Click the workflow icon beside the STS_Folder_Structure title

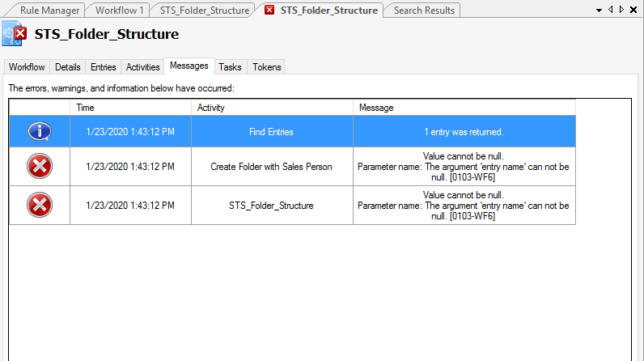pos(15,35)
